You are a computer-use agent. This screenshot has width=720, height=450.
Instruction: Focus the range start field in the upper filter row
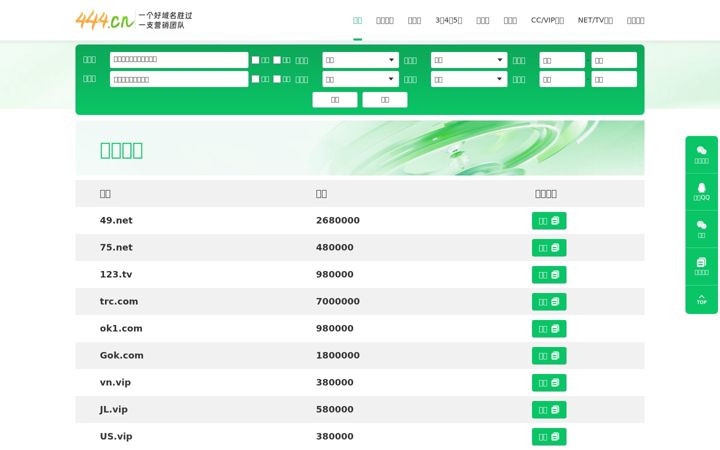click(562, 60)
